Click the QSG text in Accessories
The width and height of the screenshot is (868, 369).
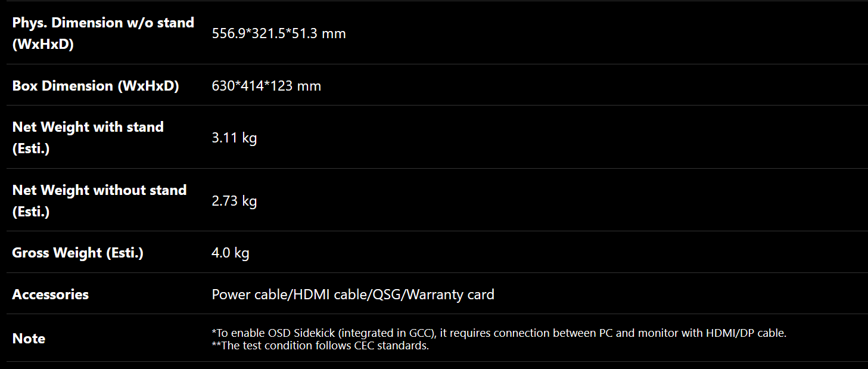[388, 294]
